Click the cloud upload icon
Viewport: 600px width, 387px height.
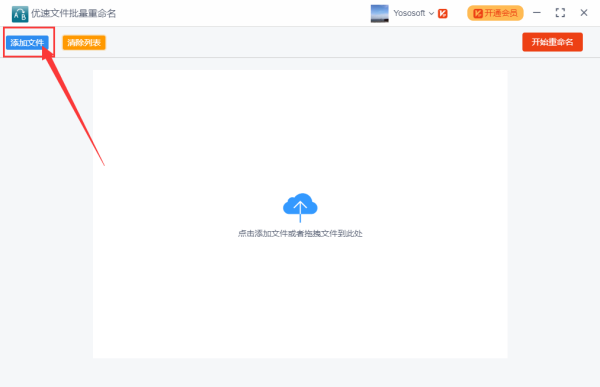click(300, 207)
